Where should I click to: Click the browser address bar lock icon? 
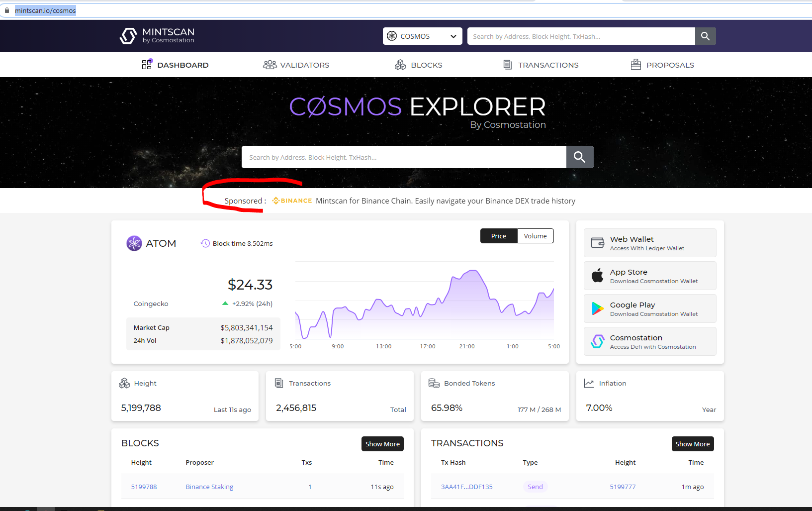pyautogui.click(x=7, y=10)
